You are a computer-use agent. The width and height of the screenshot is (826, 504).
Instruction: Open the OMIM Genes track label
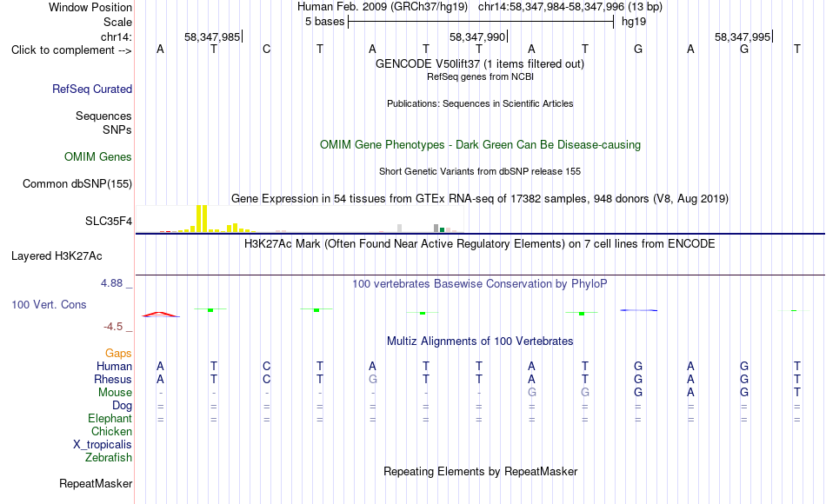(98, 157)
